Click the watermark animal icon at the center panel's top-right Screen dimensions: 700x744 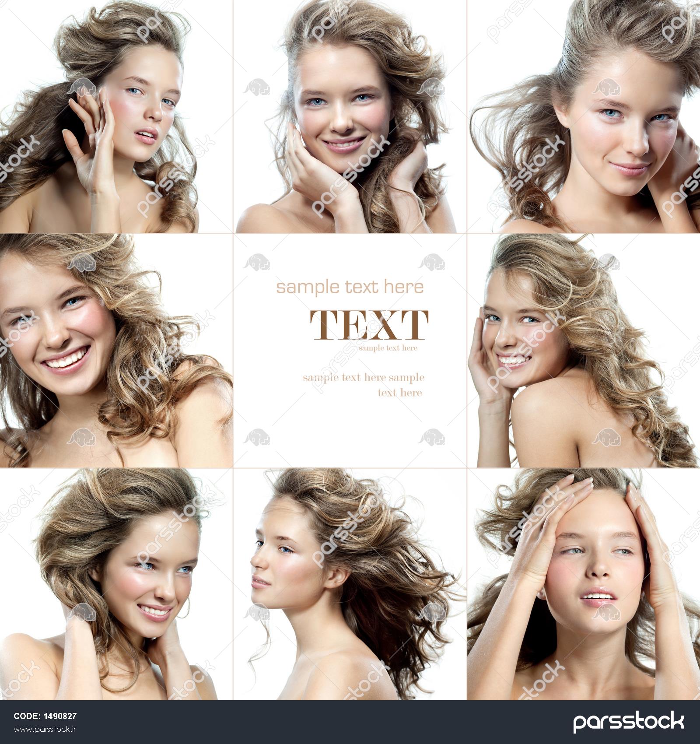click(432, 262)
